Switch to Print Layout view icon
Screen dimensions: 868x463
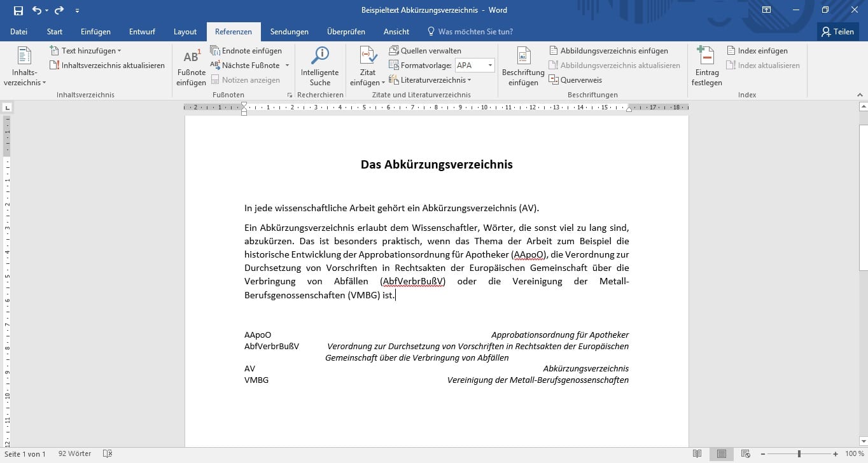click(722, 454)
